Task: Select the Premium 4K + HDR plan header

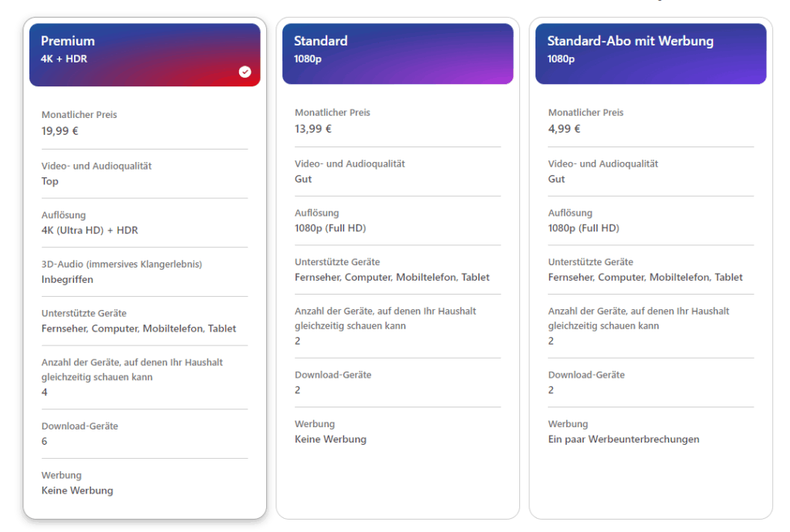Action: [x=144, y=54]
